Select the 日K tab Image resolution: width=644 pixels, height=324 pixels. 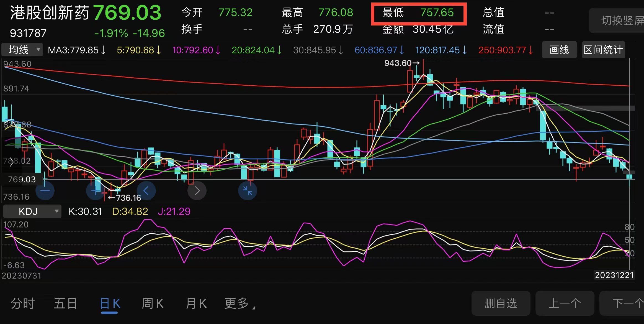110,303
